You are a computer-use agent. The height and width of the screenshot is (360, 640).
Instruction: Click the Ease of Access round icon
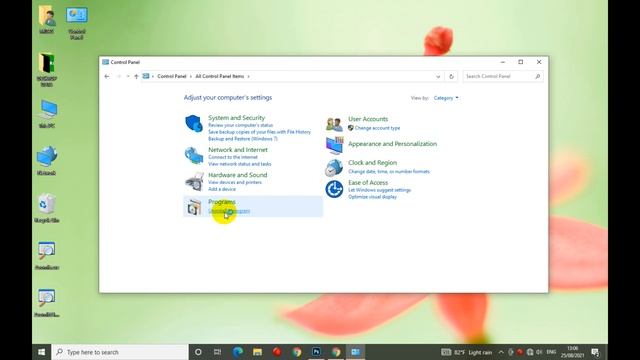click(x=334, y=189)
